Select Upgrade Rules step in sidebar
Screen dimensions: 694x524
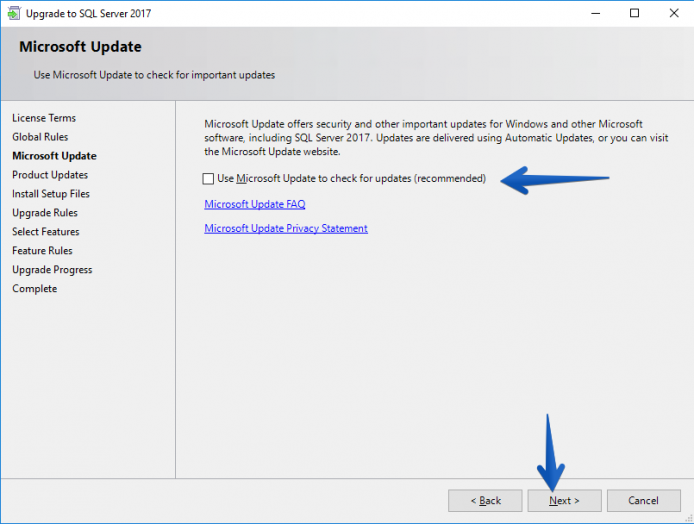pos(45,213)
